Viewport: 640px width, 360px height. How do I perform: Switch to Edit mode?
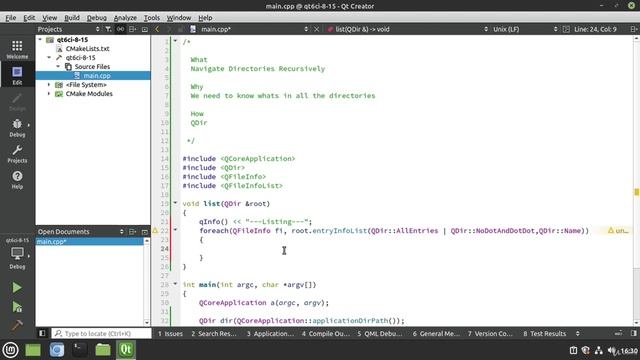(17, 76)
